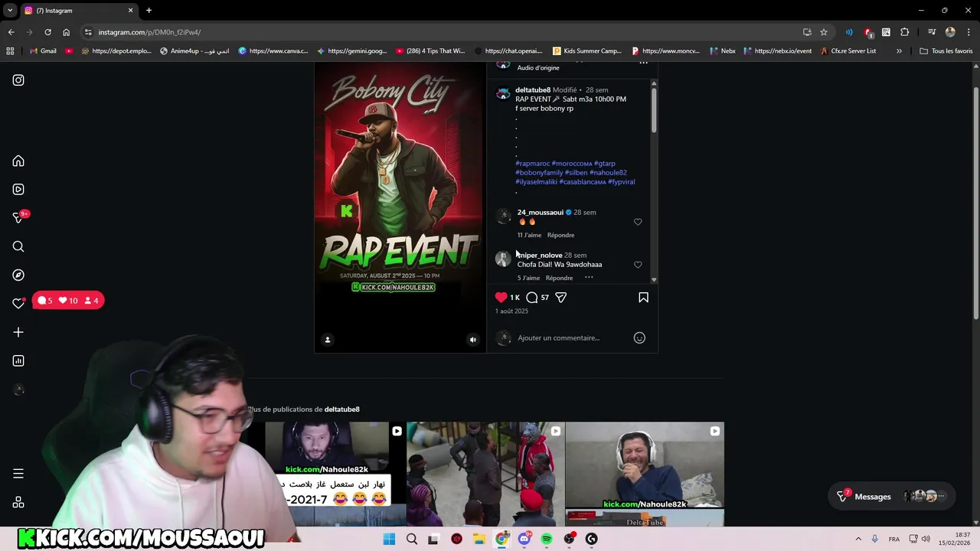The image size is (980, 551).
Task: Open Kids Summer Camp bookmark
Action: (x=586, y=51)
